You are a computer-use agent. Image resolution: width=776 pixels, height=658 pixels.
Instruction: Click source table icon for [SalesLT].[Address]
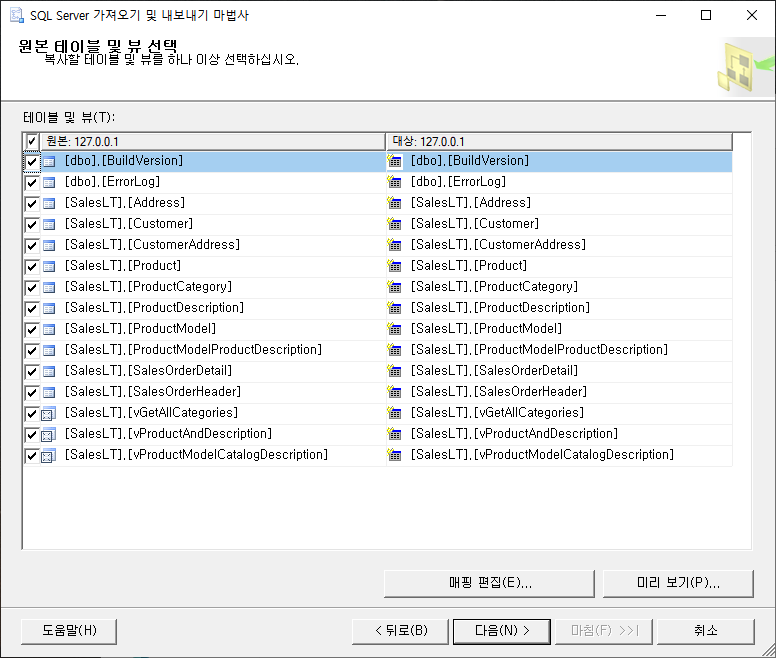(49, 203)
